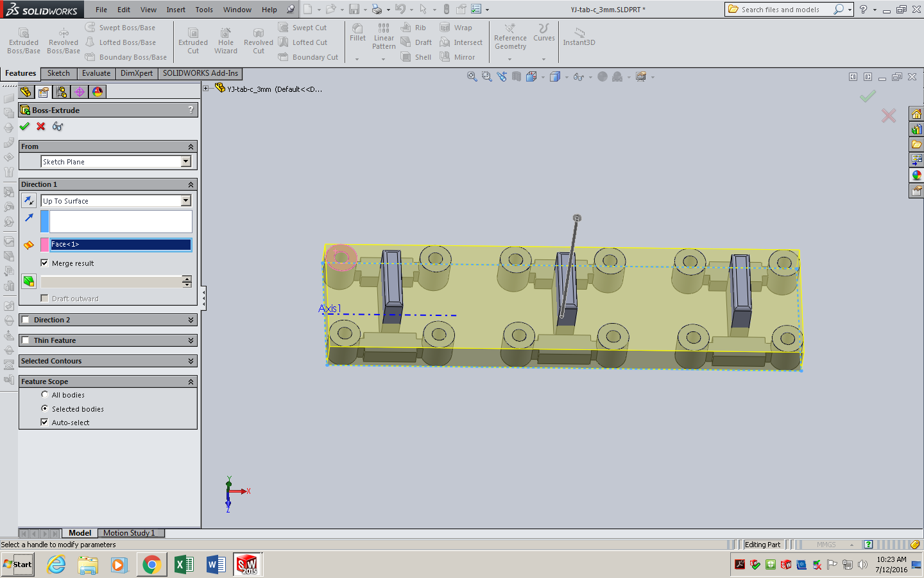
Task: Expand the Selected Contours section
Action: coord(191,361)
